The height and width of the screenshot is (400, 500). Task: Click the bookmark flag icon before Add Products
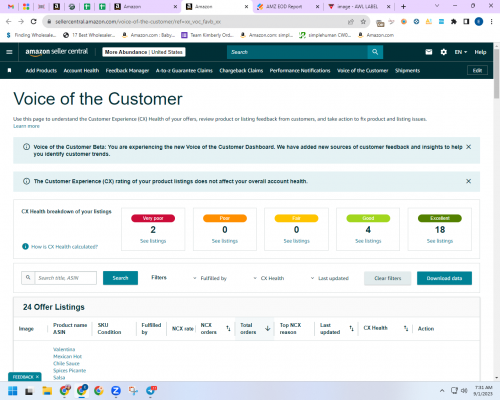[x=10, y=70]
